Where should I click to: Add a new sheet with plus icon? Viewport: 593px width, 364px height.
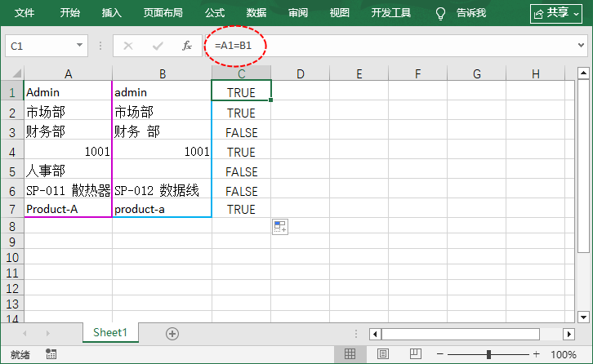coord(172,334)
